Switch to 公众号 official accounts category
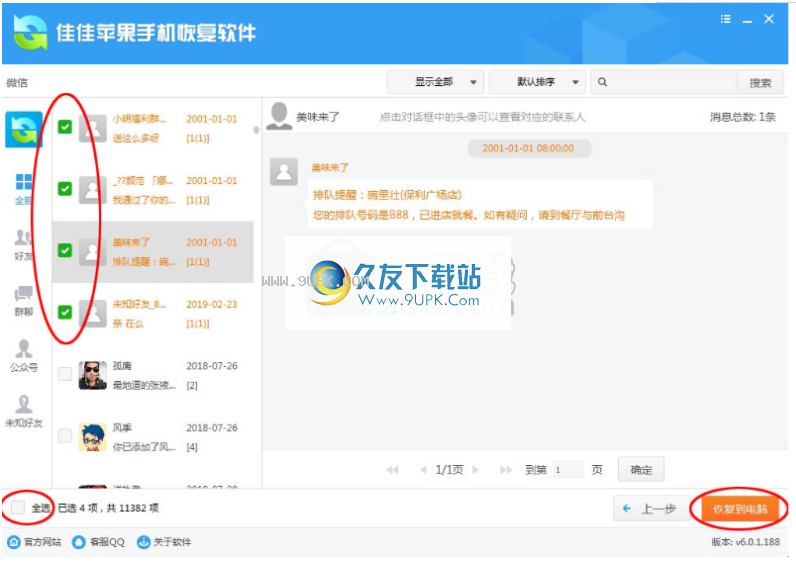This screenshot has width=796, height=567. (23, 356)
